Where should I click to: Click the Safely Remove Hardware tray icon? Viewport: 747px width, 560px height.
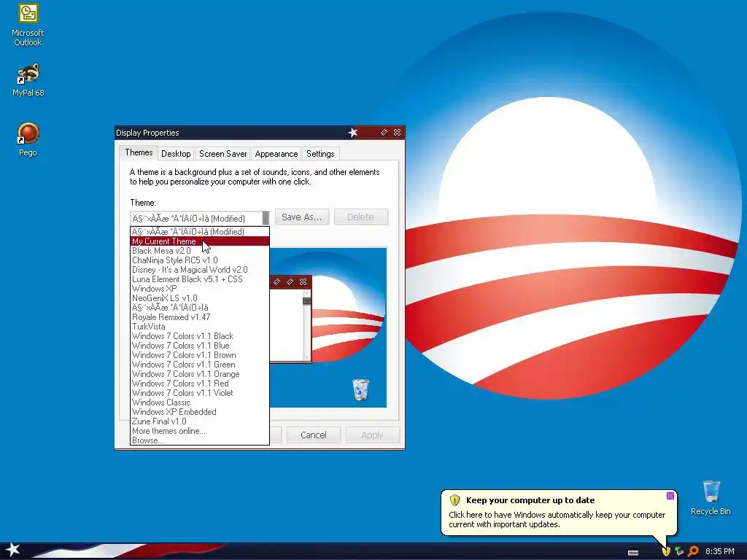[x=679, y=551]
